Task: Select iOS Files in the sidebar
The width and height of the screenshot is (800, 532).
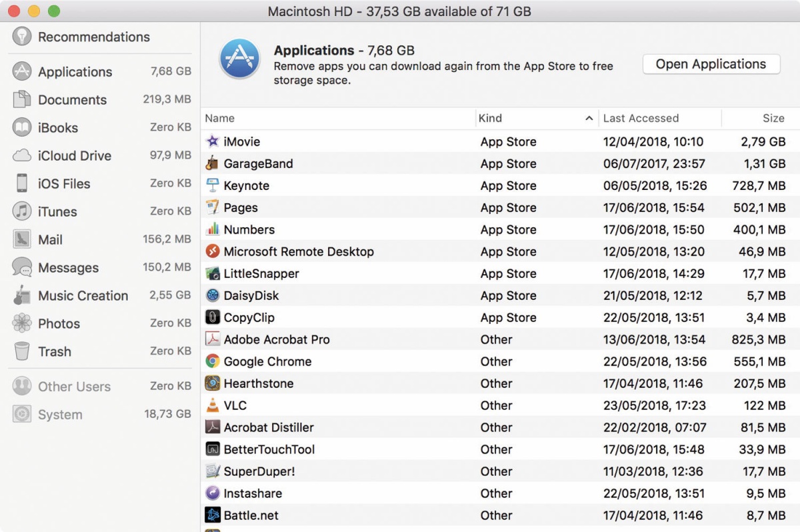Action: pyautogui.click(x=101, y=183)
